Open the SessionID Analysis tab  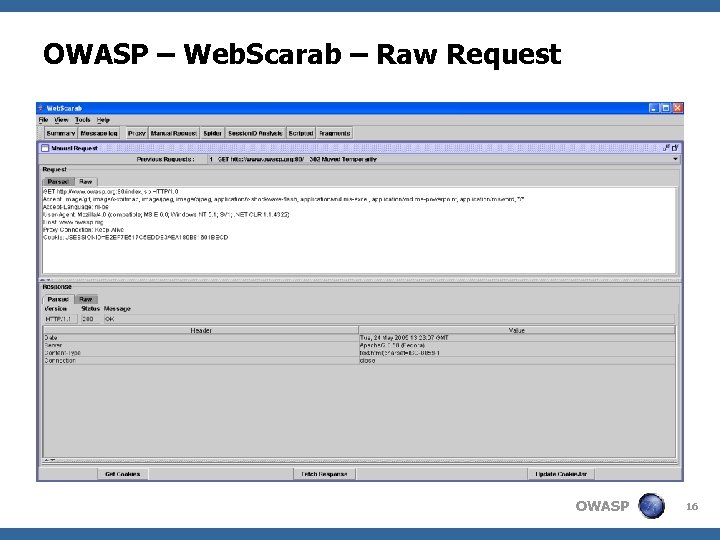(x=255, y=133)
